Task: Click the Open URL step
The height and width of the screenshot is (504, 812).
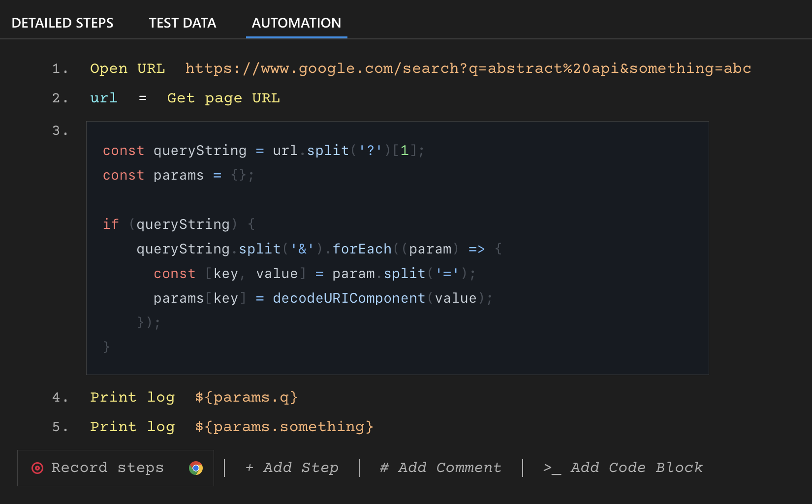Action: (128, 68)
